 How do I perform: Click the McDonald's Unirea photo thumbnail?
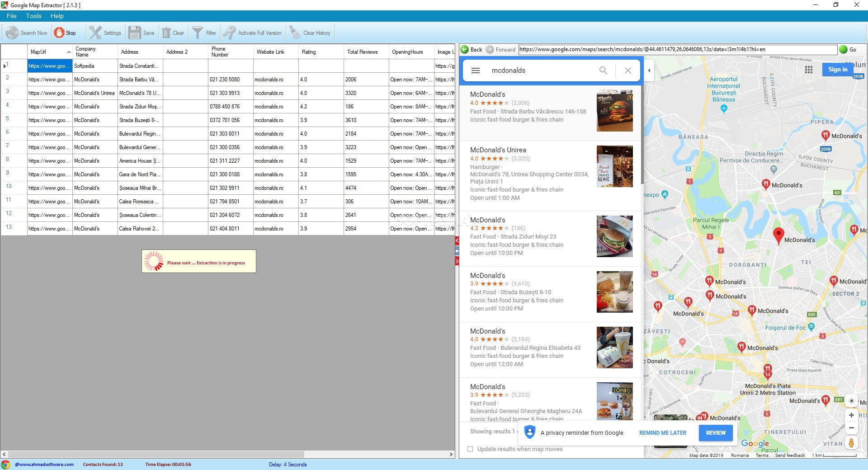[x=614, y=166]
